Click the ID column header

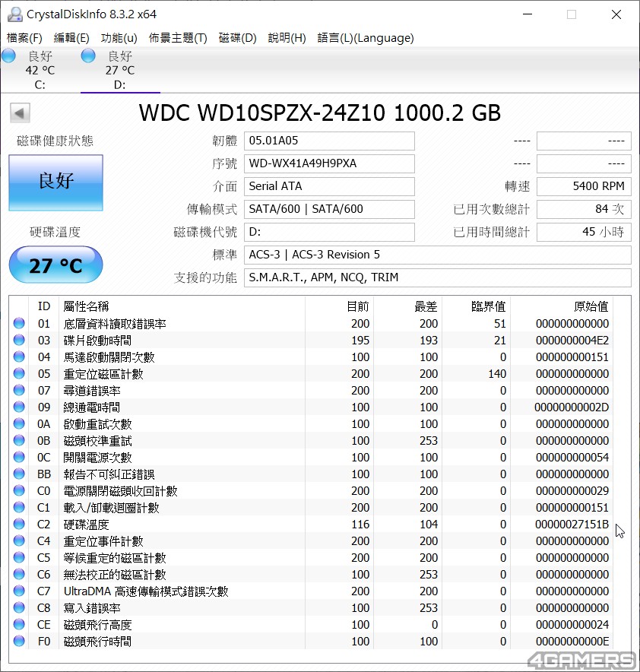tap(43, 306)
